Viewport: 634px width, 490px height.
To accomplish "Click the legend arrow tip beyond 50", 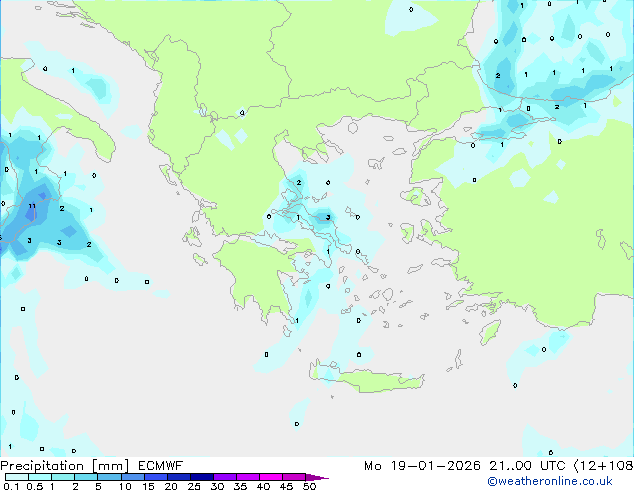I will (x=319, y=477).
